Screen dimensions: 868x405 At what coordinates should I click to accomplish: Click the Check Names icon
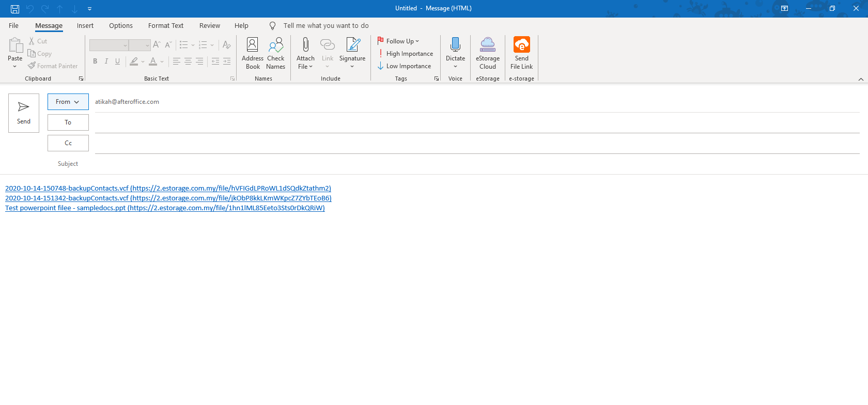[275, 53]
